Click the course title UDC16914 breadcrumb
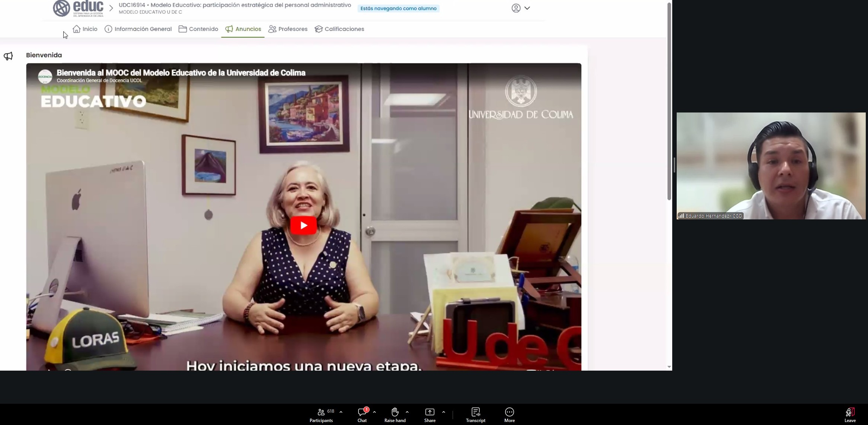Viewport: 868px width, 425px height. (x=235, y=5)
